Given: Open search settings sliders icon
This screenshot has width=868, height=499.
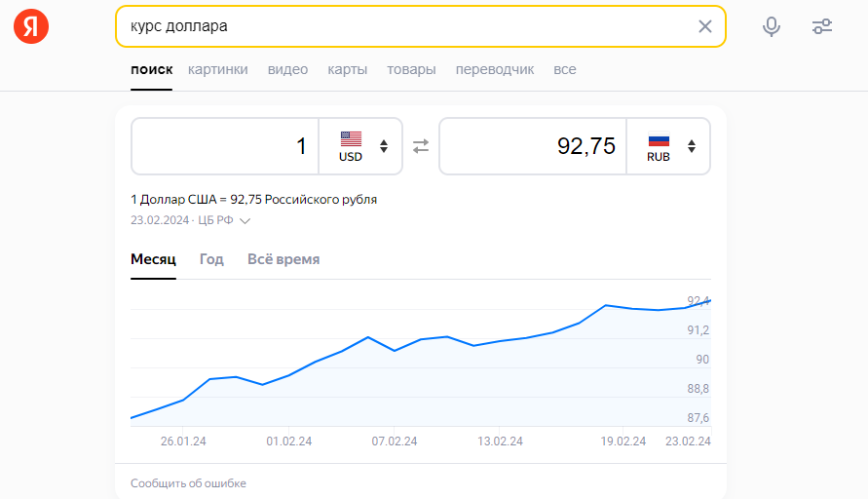Looking at the screenshot, I should pyautogui.click(x=822, y=26).
